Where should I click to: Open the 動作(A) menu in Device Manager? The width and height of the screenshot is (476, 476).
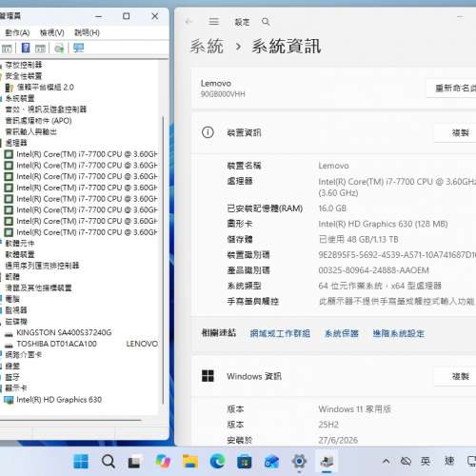coord(17,32)
